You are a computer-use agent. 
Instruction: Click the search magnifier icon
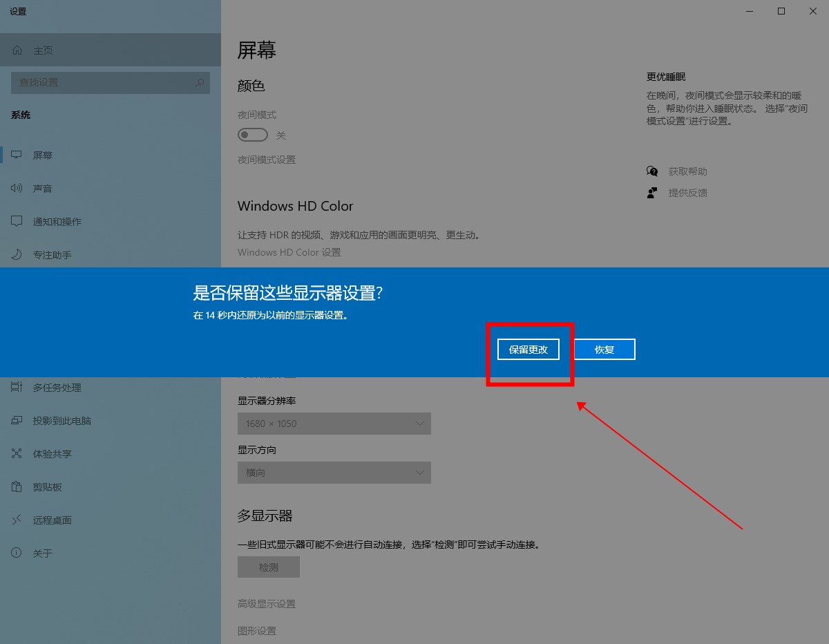pyautogui.click(x=200, y=82)
